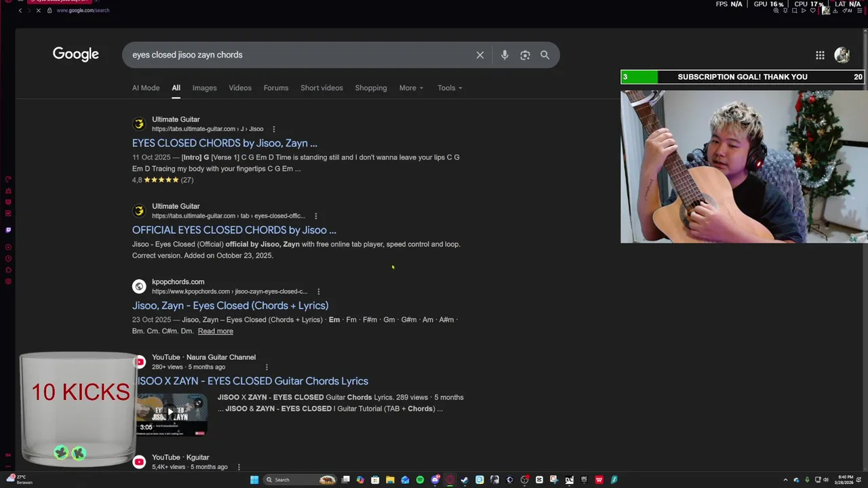Open the taskbar clock and date
The width and height of the screenshot is (868, 488).
(x=845, y=480)
